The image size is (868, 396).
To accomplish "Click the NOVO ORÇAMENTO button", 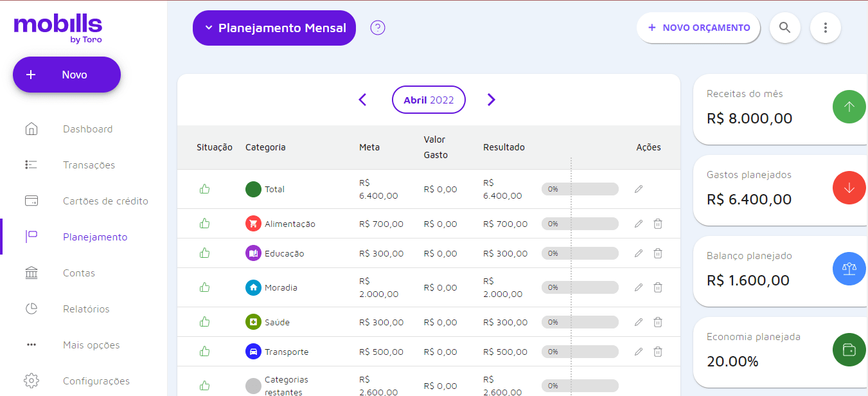I will click(698, 28).
